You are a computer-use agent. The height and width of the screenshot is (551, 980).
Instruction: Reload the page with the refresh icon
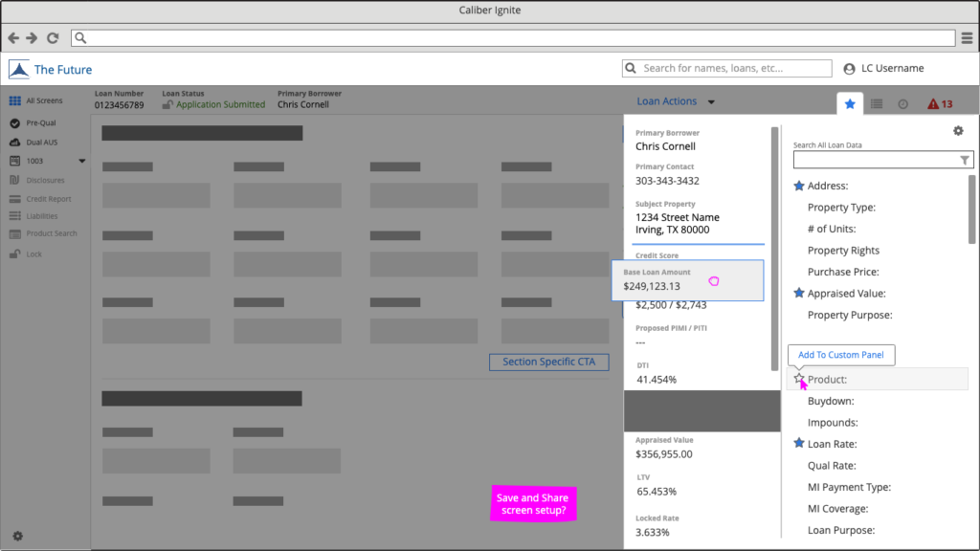pyautogui.click(x=52, y=38)
